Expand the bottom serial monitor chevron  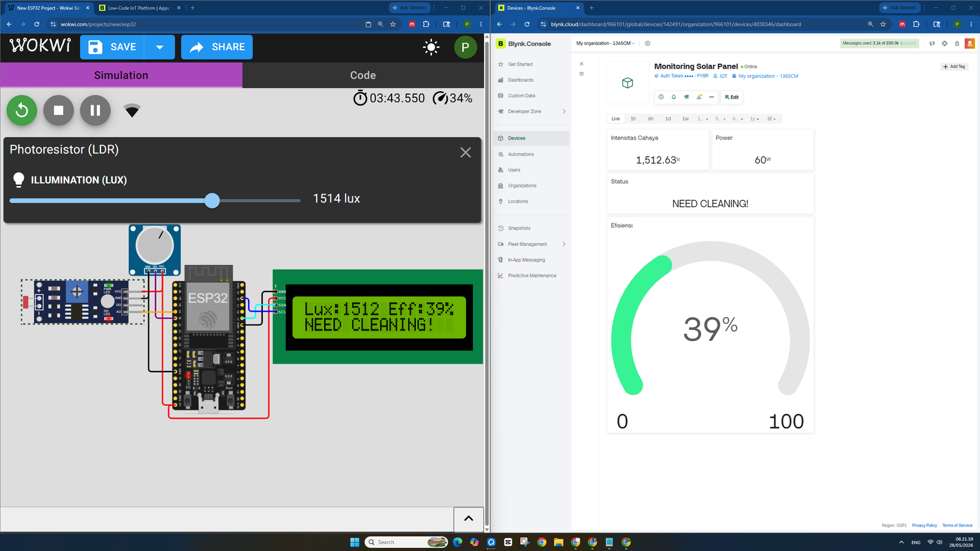[469, 519]
